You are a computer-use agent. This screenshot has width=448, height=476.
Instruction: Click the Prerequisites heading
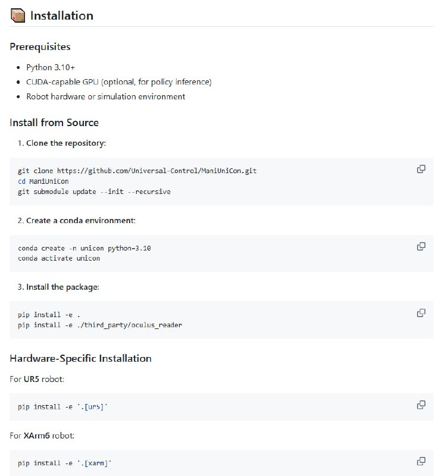tap(40, 46)
